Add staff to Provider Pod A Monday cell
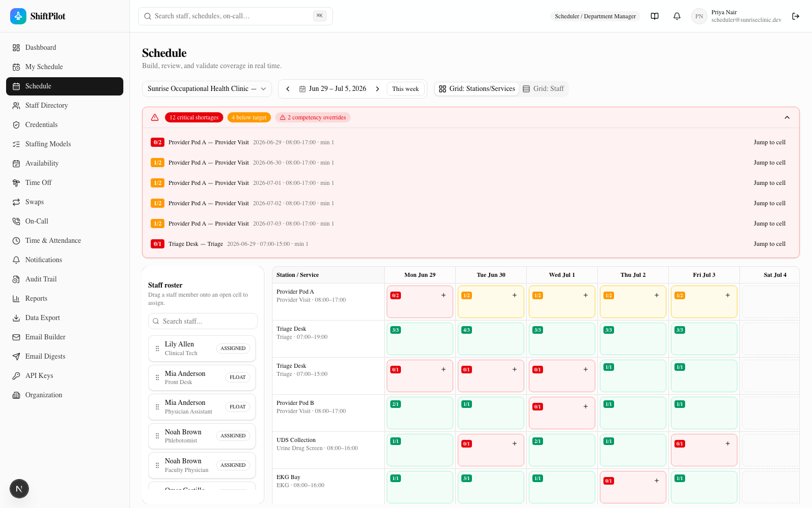The width and height of the screenshot is (812, 508). pyautogui.click(x=444, y=295)
